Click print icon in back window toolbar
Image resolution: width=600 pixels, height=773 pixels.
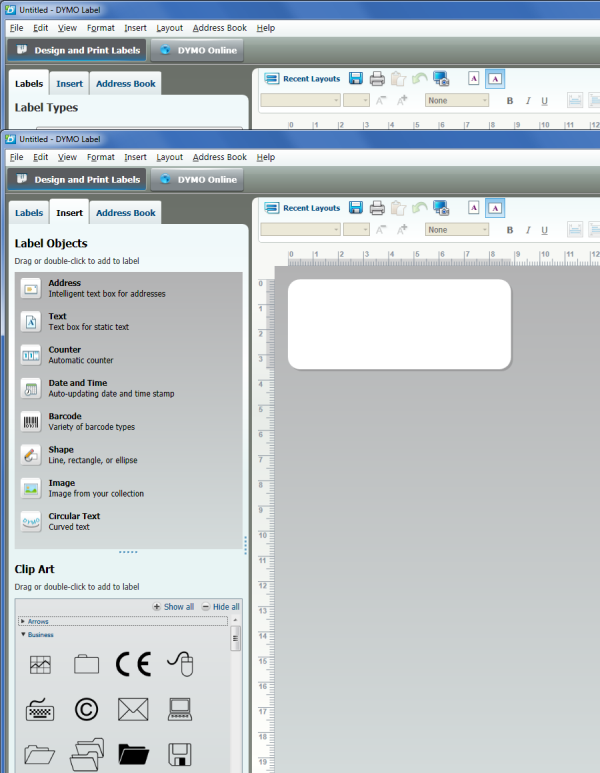point(377,78)
